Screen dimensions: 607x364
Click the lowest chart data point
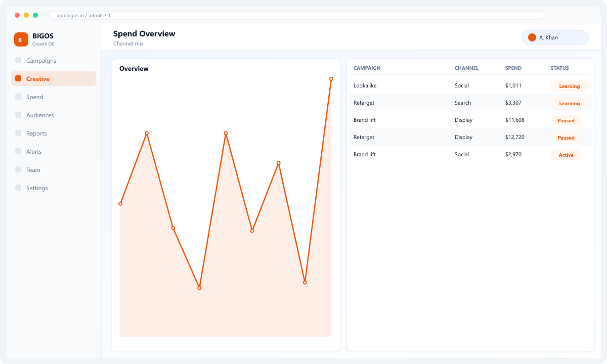[199, 288]
